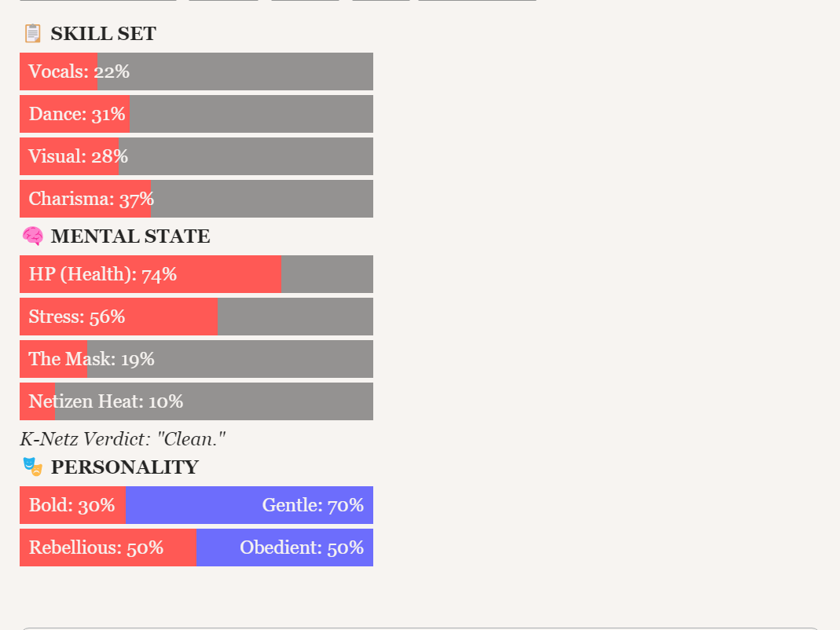Click the SKILL SET heading text

click(103, 34)
